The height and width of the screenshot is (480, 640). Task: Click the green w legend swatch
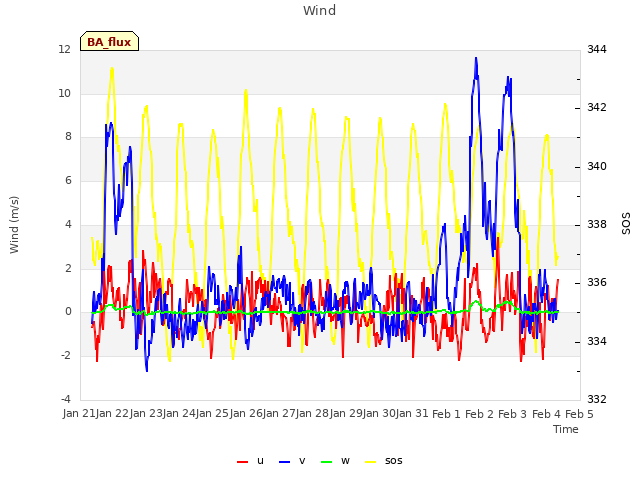(x=327, y=462)
